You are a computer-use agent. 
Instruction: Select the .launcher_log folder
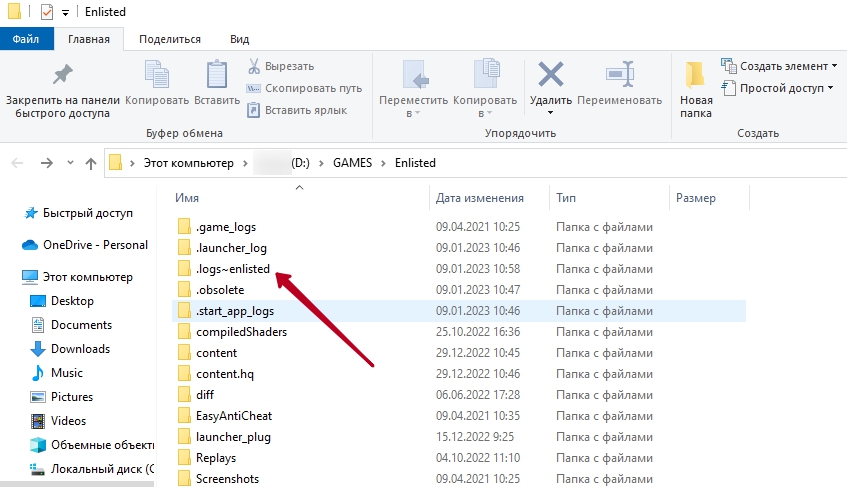[x=231, y=248]
